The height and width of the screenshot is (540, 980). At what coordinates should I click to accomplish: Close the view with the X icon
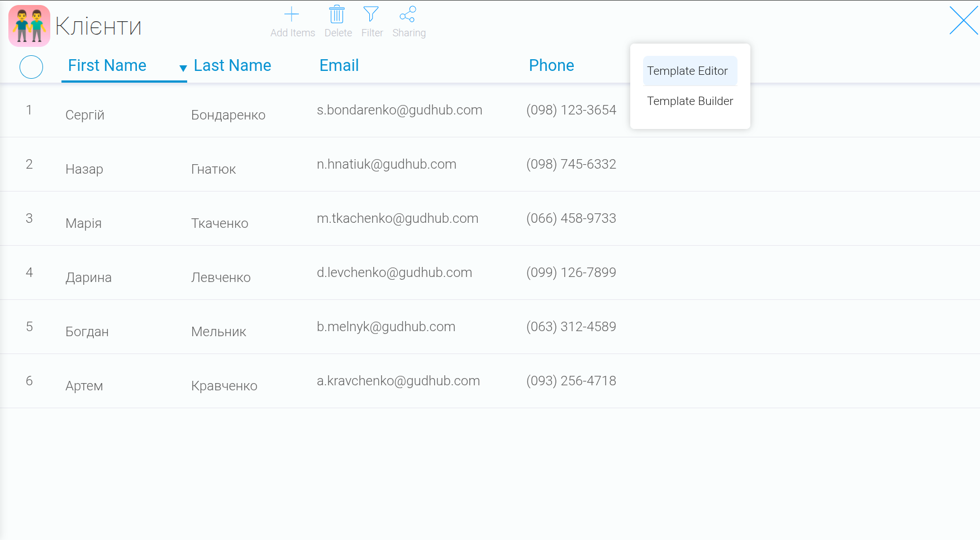(964, 21)
